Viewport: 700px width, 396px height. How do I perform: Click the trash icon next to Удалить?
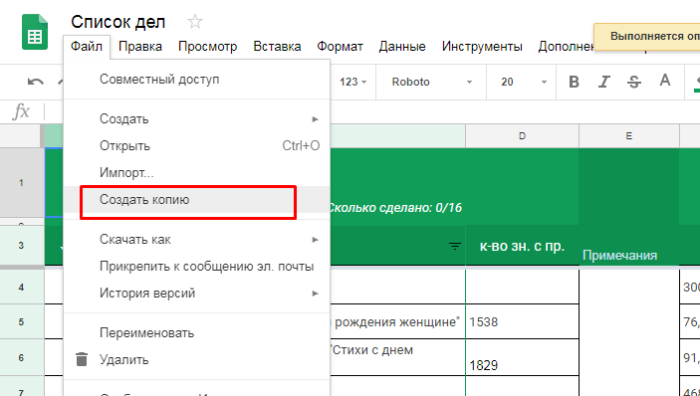[x=82, y=359]
